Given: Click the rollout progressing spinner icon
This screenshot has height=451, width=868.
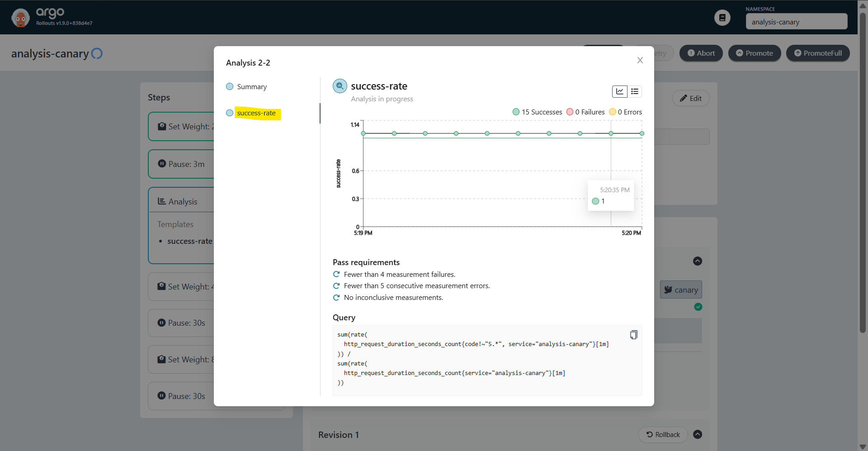Looking at the screenshot, I should (97, 53).
